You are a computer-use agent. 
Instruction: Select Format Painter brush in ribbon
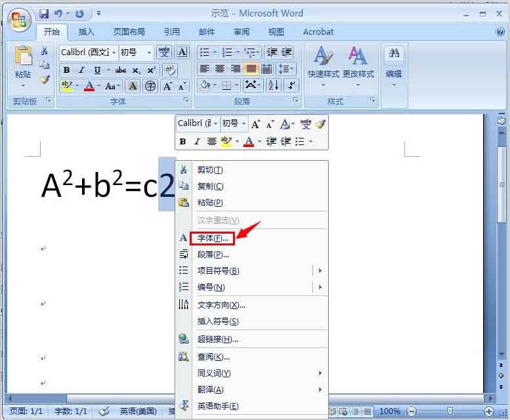click(45, 79)
